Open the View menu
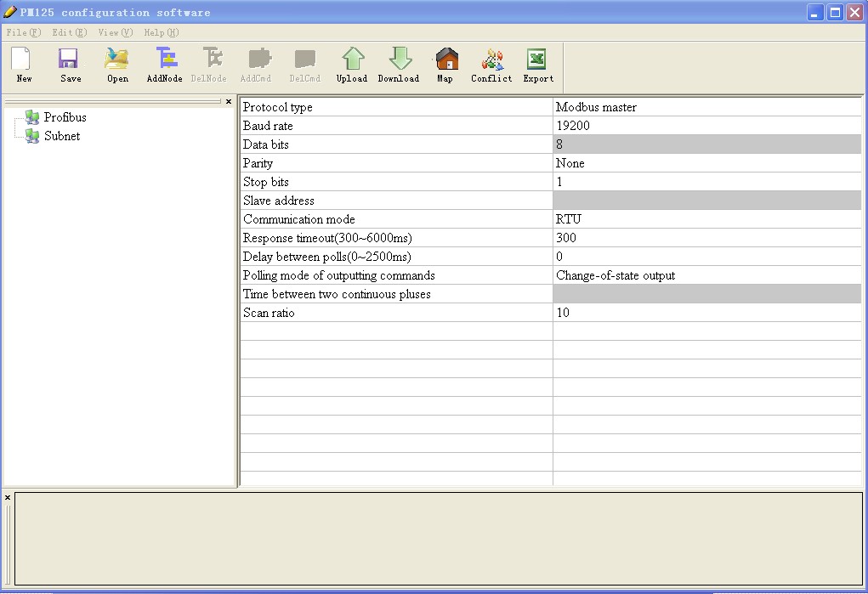868x594 pixels. (115, 32)
